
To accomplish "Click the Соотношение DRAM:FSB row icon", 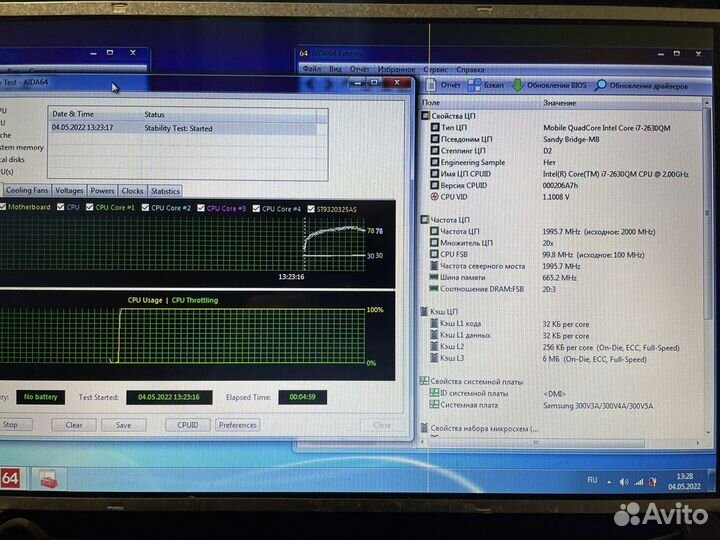I will 433,288.
